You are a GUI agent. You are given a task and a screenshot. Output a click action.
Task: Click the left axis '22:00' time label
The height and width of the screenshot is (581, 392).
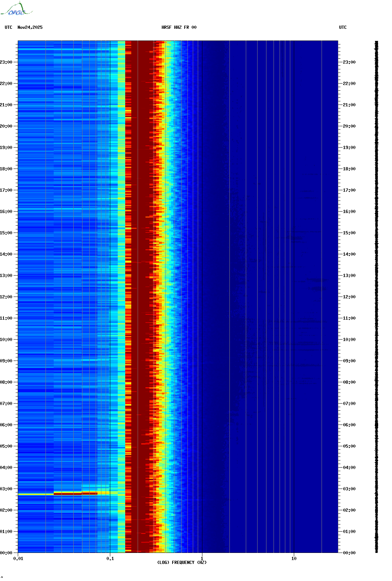click(6, 84)
